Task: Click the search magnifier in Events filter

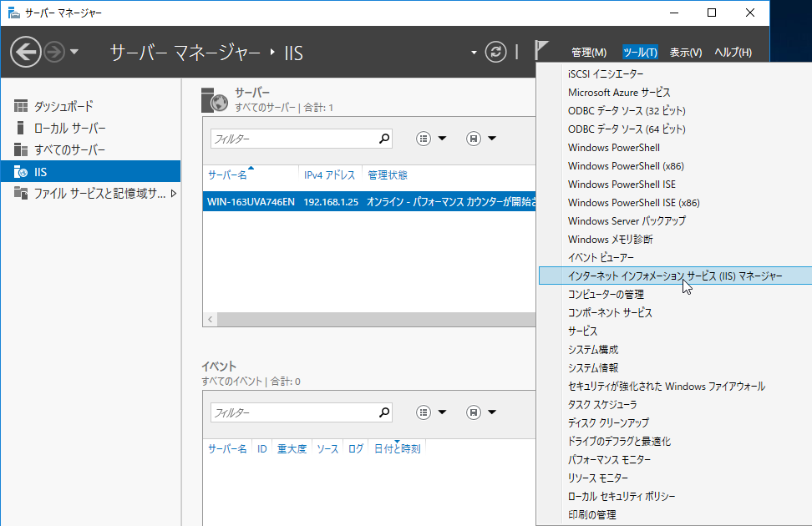Action: pyautogui.click(x=384, y=412)
